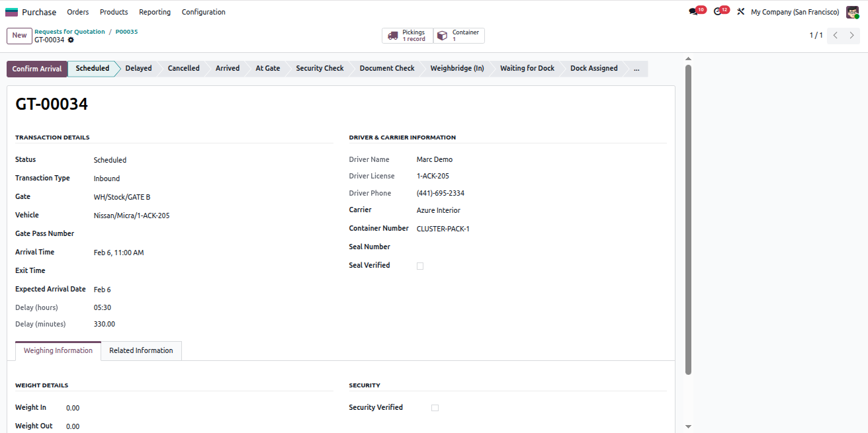Click the Container Number CLUSTER-PACK-1
The width and height of the screenshot is (868, 433).
443,229
